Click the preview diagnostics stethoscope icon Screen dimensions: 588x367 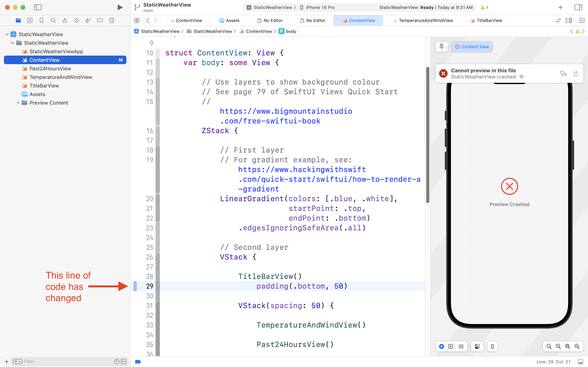pos(563,73)
